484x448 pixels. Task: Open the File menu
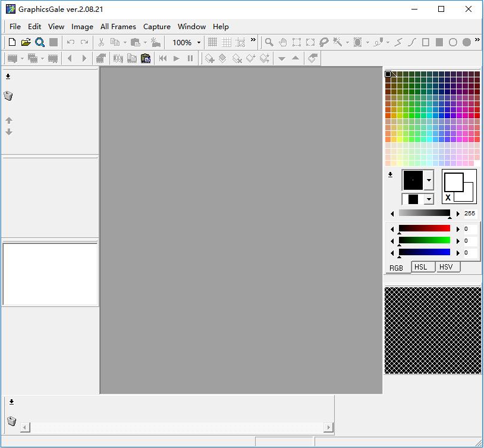(15, 27)
